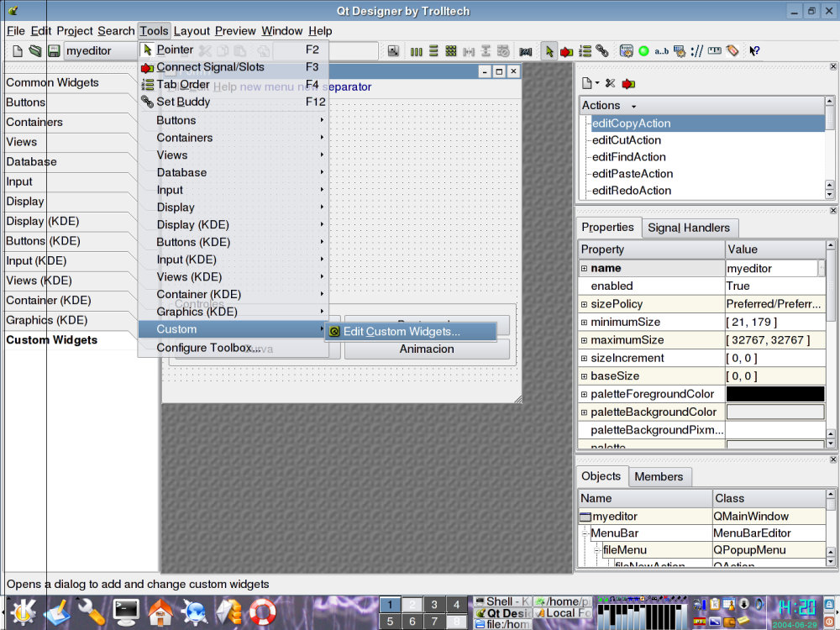
Task: Select the myeditor QMainWindow object row
Action: point(701,517)
